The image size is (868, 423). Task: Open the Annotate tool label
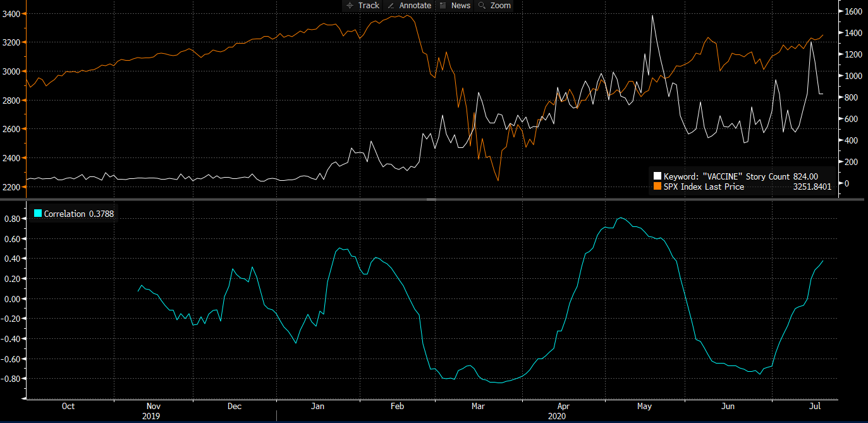[415, 5]
